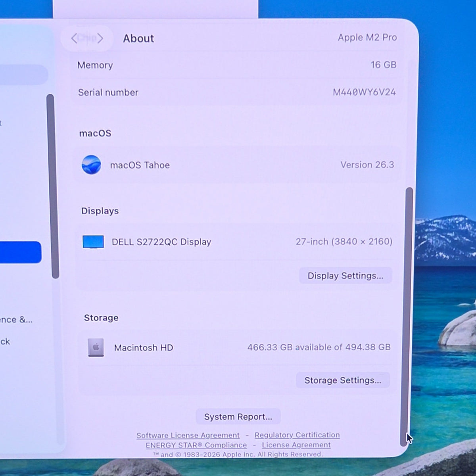Viewport: 476px width, 476px height.
Task: Click the DELL display monitor icon
Action: coord(93,242)
